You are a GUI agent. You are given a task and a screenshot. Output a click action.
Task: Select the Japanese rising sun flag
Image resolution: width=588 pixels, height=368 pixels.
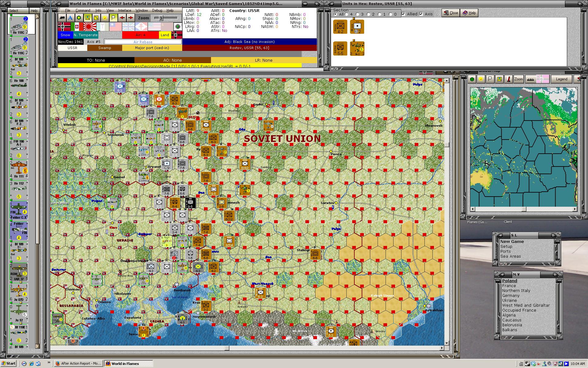coord(90,27)
